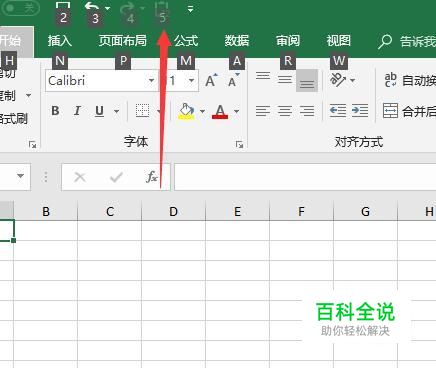
Task: Select the bottom align icon
Action: coord(307,80)
